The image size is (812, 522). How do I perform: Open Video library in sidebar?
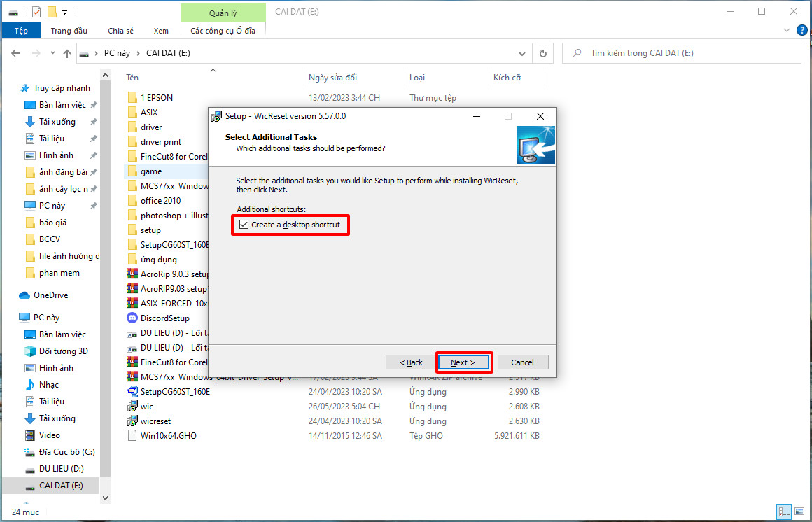pos(49,435)
